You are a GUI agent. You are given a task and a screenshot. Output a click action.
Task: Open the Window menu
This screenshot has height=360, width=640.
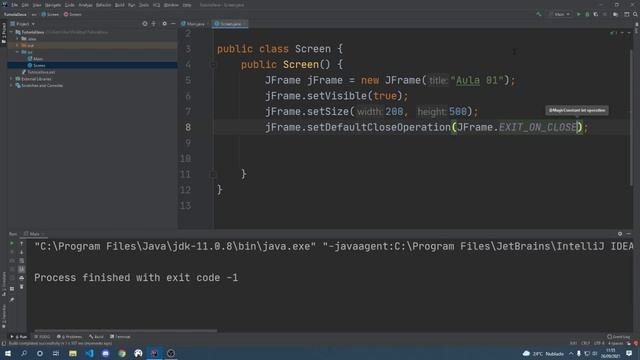pyautogui.click(x=171, y=5)
